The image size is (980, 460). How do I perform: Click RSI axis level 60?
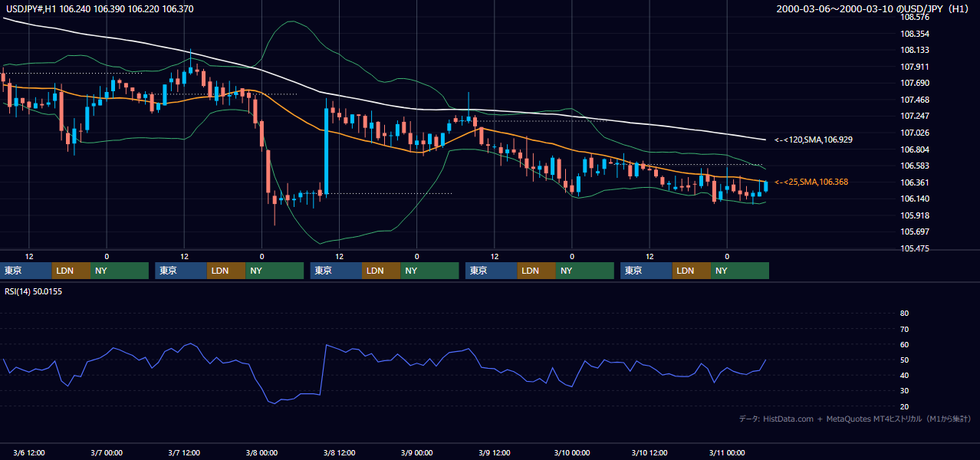point(905,344)
